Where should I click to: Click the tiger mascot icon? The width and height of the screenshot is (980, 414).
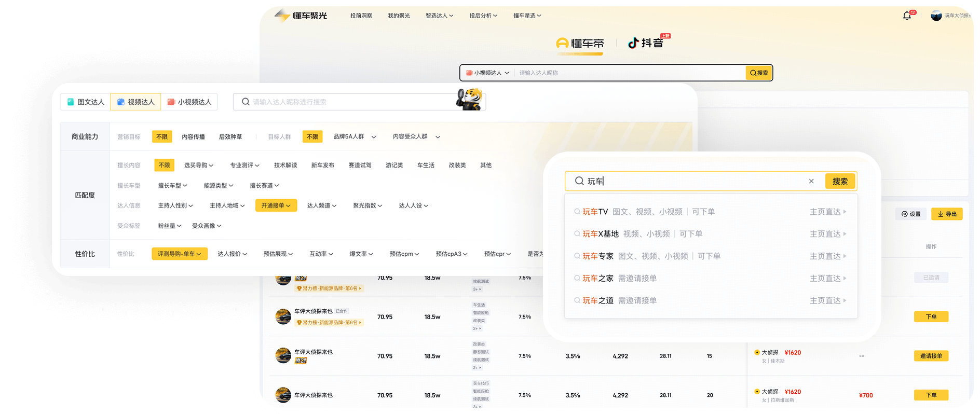469,99
